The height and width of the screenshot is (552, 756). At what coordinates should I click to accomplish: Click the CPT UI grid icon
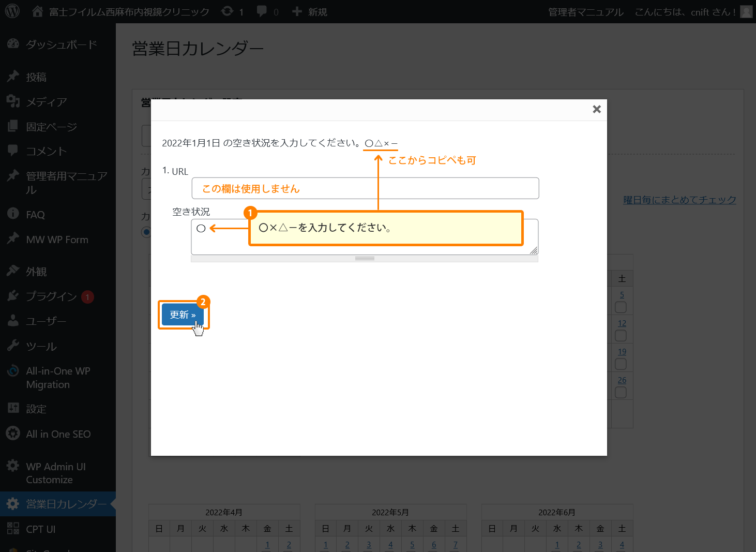click(13, 528)
